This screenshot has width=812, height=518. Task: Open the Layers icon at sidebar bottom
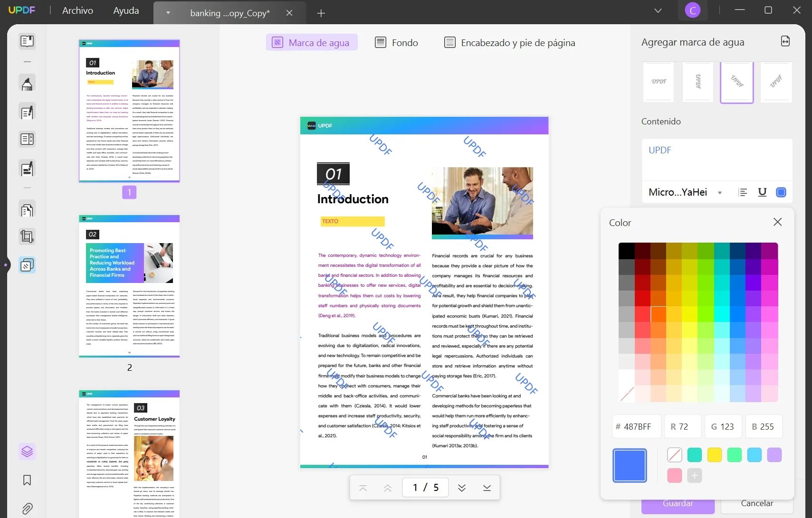point(27,451)
